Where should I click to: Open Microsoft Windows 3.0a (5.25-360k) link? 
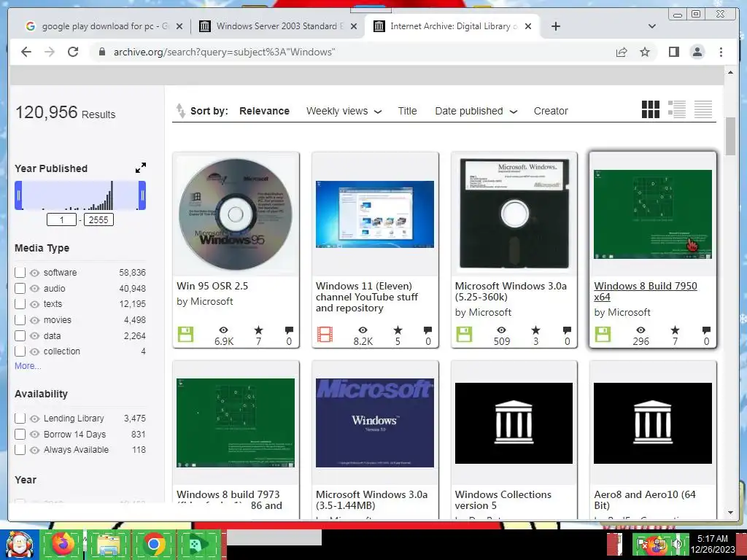(x=511, y=292)
